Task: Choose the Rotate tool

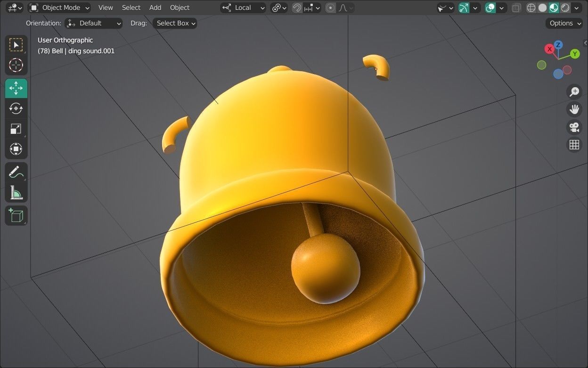Action: pos(16,108)
